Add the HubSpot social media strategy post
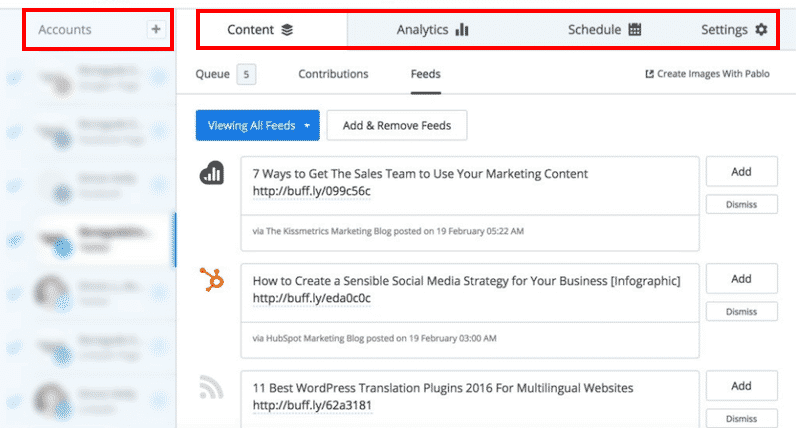This screenshot has height=428, width=800. click(x=741, y=279)
